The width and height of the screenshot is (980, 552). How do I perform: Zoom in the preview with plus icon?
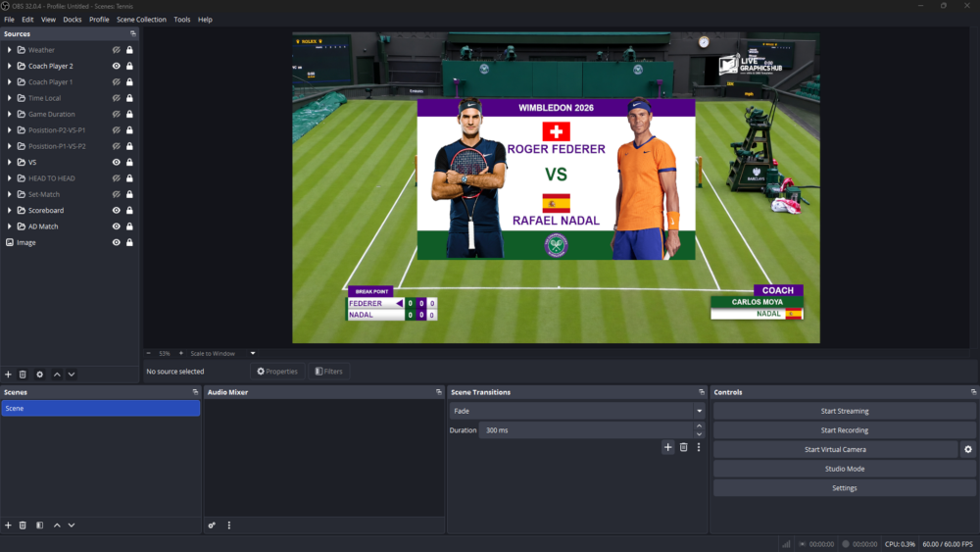tap(181, 353)
